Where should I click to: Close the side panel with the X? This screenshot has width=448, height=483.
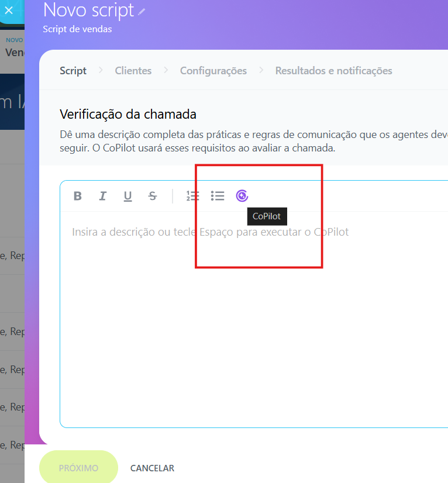[x=9, y=10]
